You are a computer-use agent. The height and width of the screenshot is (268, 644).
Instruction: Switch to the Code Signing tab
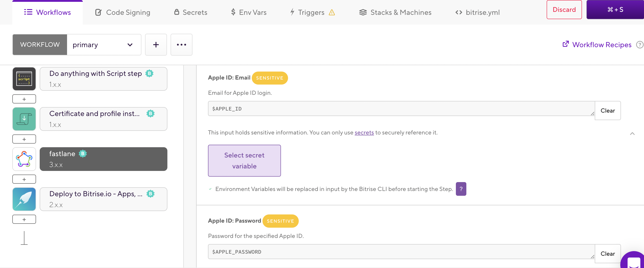[122, 12]
